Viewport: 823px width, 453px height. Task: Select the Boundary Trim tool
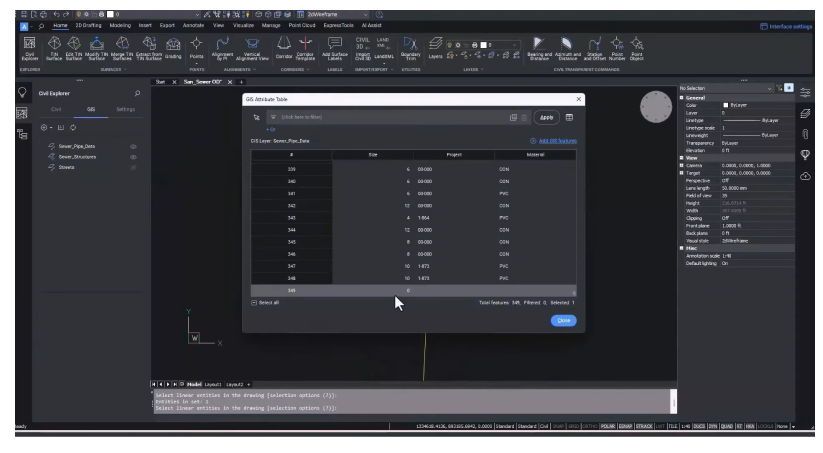410,48
